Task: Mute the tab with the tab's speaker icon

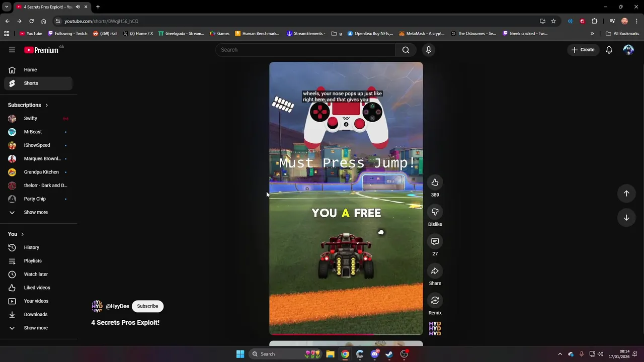Action: (x=77, y=7)
